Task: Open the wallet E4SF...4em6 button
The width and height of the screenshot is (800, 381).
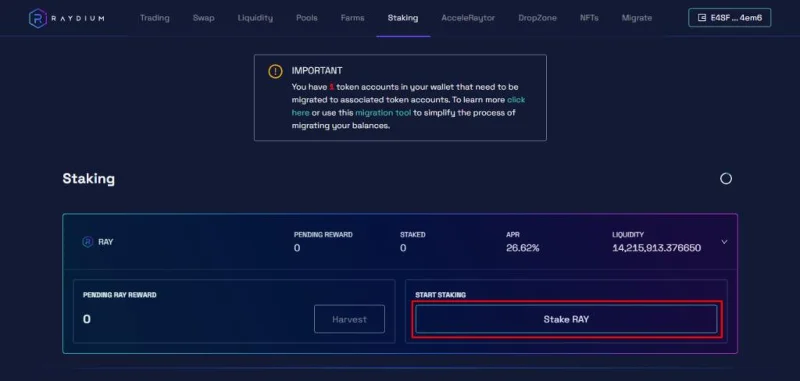Action: point(730,18)
